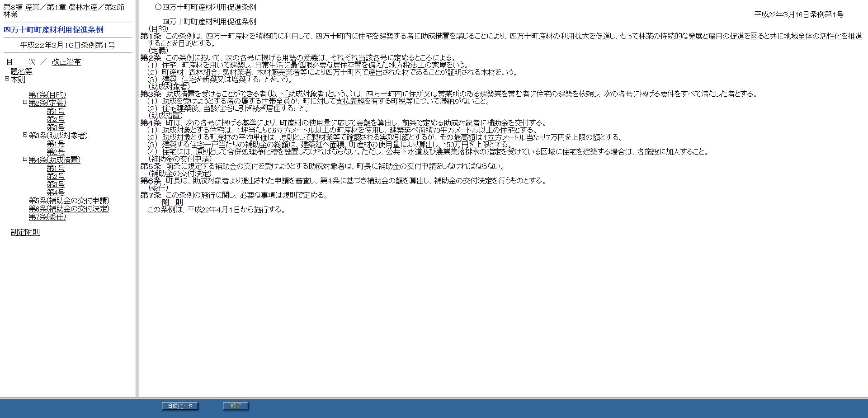Open 第4号 under 第4条(助成措置)
This screenshot has width=868, height=418.
tap(56, 193)
